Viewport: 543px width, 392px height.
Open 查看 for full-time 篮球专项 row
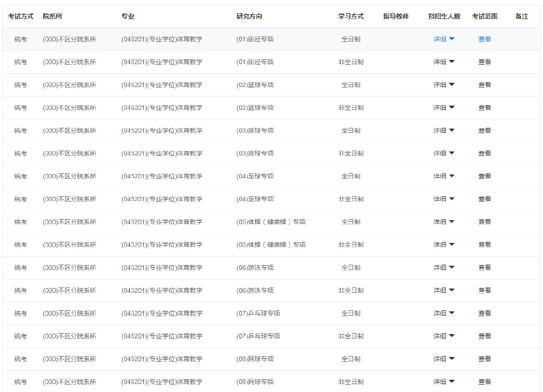[485, 85]
